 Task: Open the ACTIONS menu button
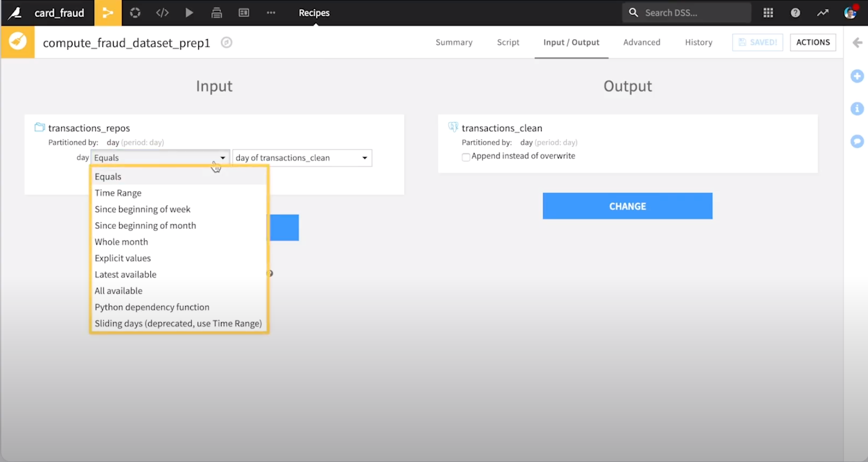tap(813, 43)
